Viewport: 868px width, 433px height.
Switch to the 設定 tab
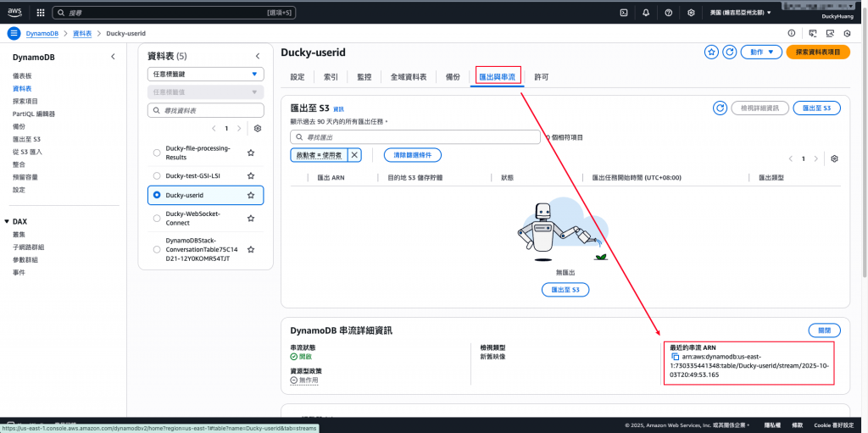(298, 77)
